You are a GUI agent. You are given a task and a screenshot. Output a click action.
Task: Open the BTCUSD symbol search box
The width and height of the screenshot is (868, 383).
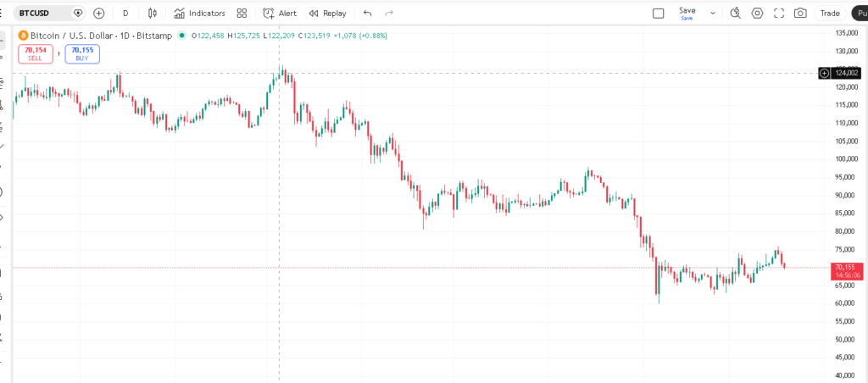(x=38, y=13)
